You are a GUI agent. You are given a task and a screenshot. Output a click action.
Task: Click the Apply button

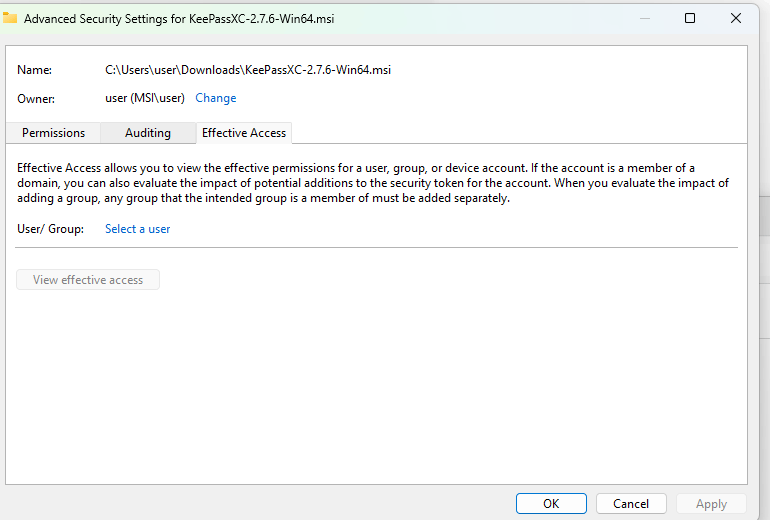click(x=711, y=504)
